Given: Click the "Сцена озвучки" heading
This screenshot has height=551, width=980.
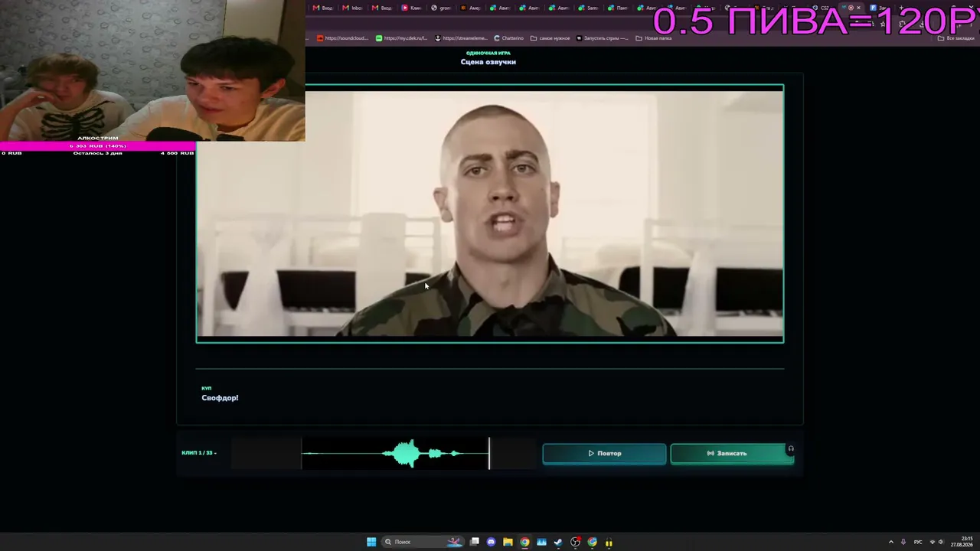Looking at the screenshot, I should [x=488, y=62].
